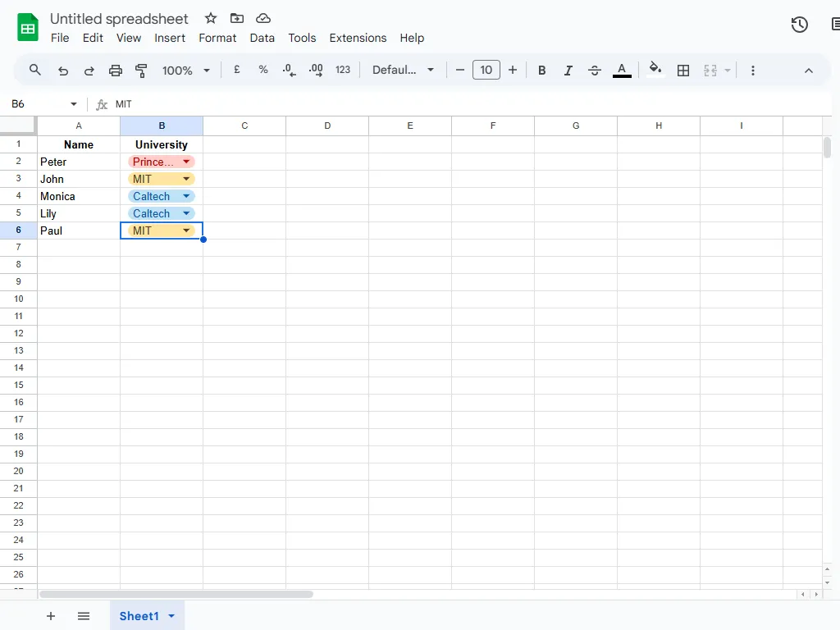Star the Untitled spreadsheet

point(211,19)
